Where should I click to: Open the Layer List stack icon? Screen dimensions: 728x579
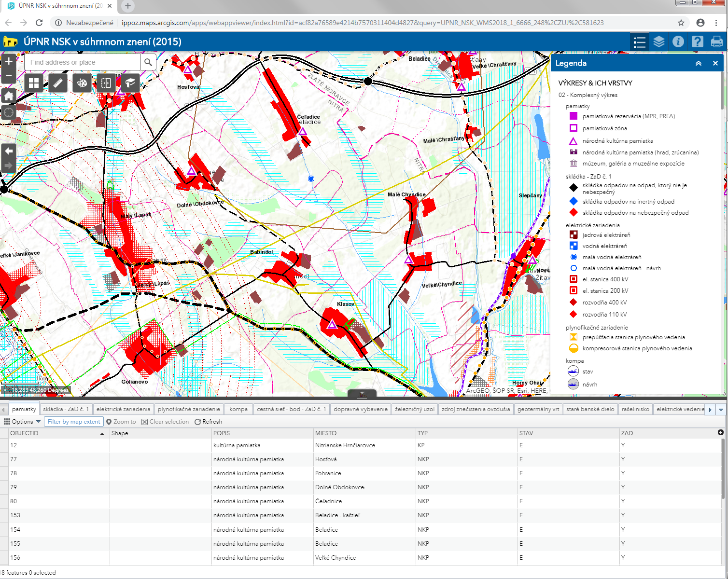659,42
